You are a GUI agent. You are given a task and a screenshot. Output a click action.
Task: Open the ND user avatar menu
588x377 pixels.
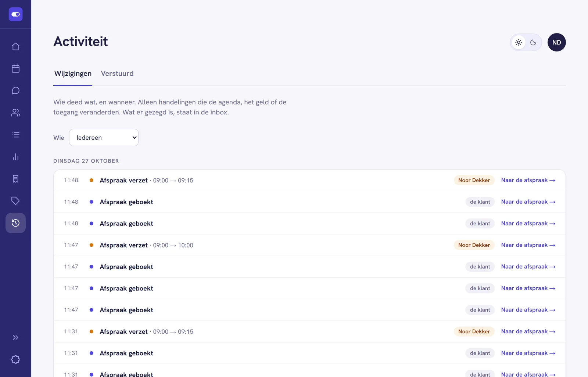coord(557,42)
